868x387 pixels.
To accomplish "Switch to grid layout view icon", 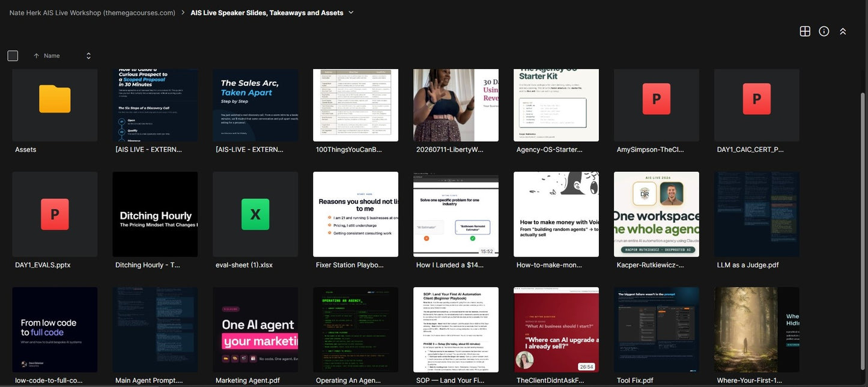I will [x=805, y=31].
